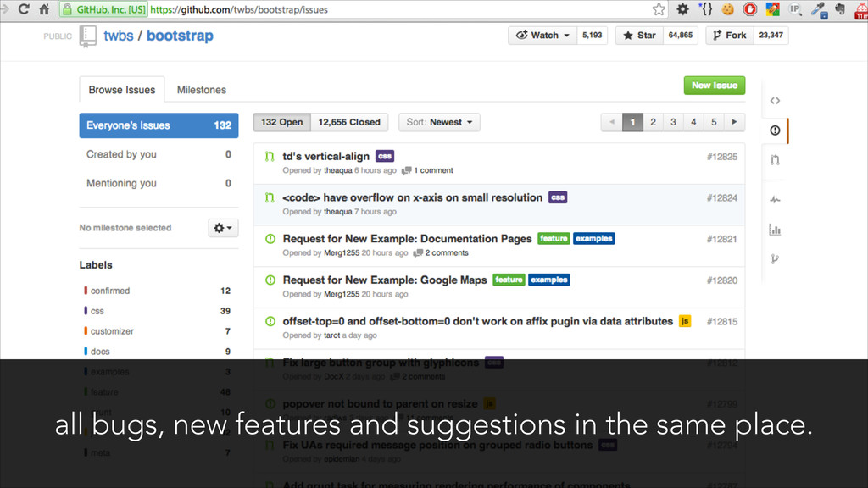868x488 pixels.
Task: Open the cookie extension icon
Action: (x=728, y=8)
